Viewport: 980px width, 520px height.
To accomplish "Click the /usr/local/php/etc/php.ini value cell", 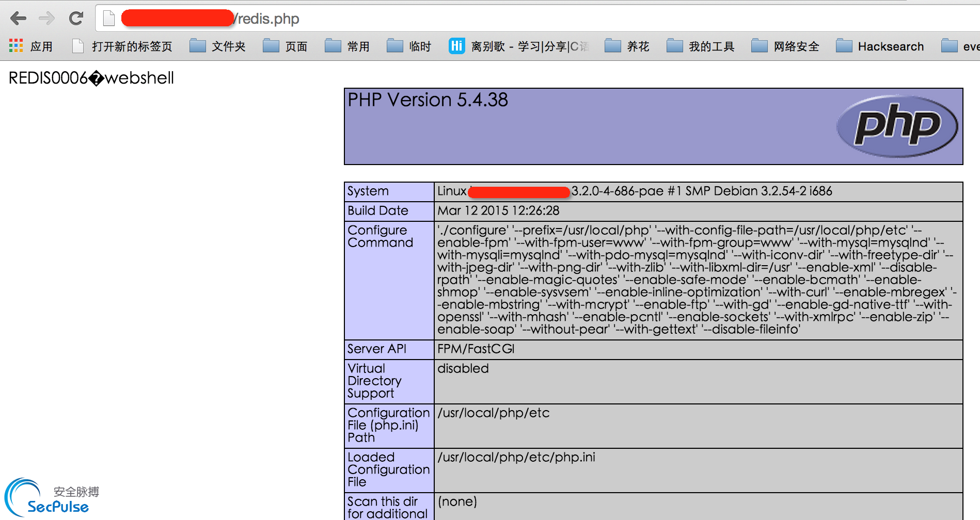I will 516,458.
